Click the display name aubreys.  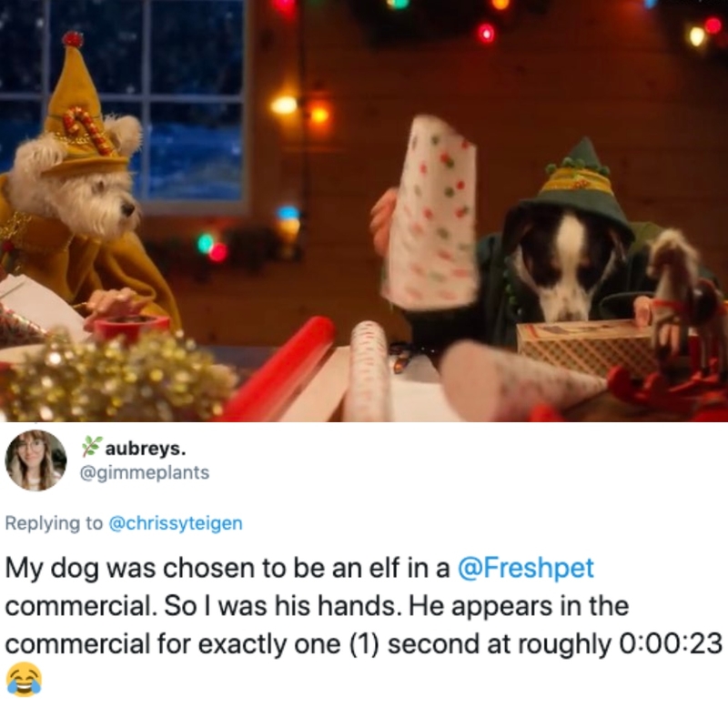146,449
